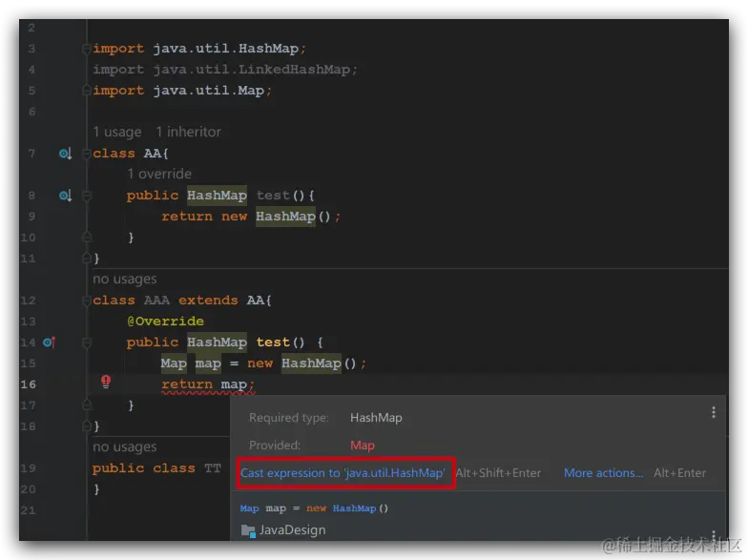This screenshot has width=748, height=560.
Task: Click the 'Map map = new HashMap()' preview in popup
Action: (314, 508)
